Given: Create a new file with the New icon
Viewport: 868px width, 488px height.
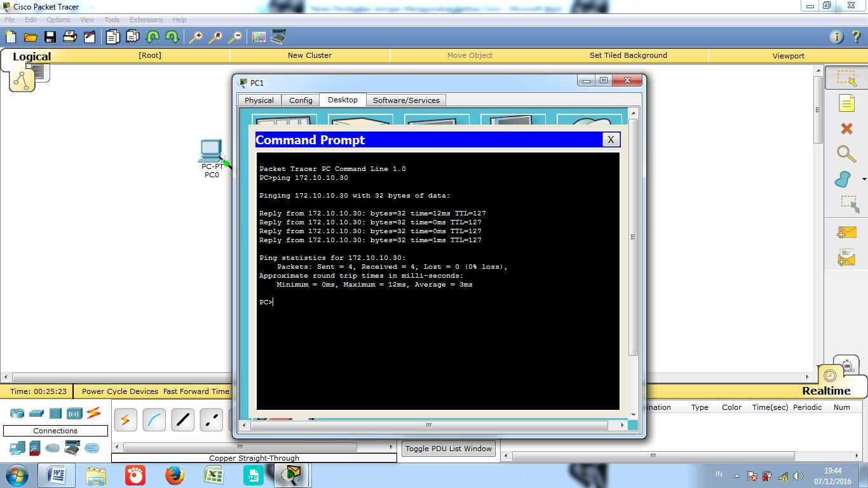Looking at the screenshot, I should click(11, 37).
